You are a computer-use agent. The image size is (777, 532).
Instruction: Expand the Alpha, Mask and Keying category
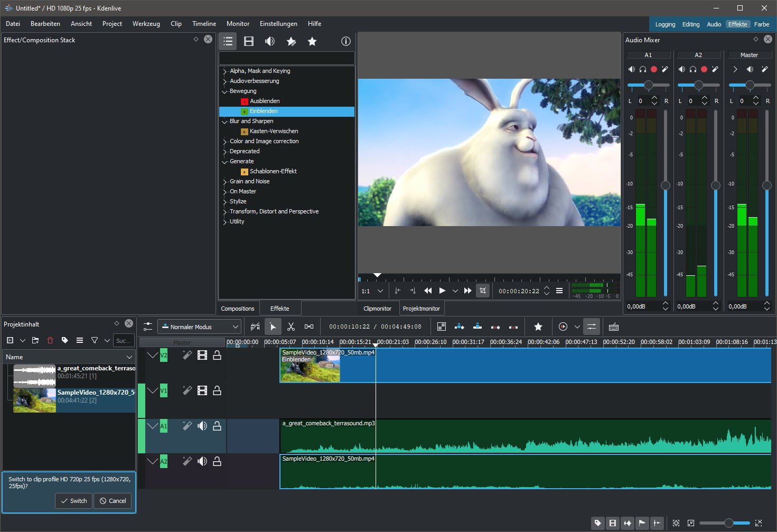225,71
